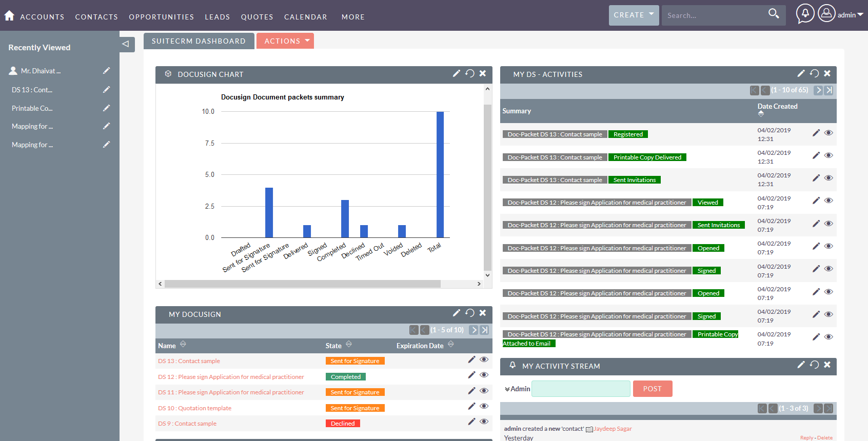Close the My DocuSign dashlet
Viewport: 868px width, 441px height.
tap(483, 313)
